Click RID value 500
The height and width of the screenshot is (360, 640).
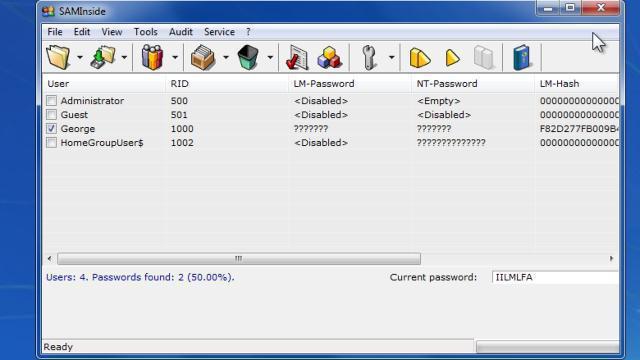pos(179,101)
